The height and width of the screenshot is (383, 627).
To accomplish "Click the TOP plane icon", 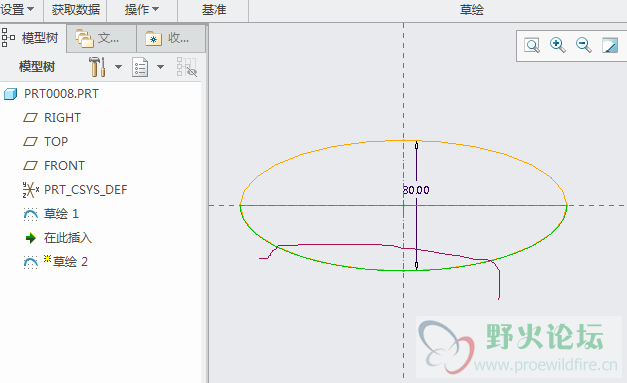I will (30, 142).
